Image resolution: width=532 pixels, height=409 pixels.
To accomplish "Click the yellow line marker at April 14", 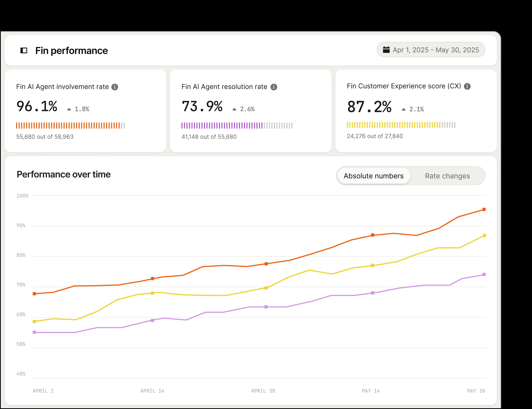I will 153,293.
